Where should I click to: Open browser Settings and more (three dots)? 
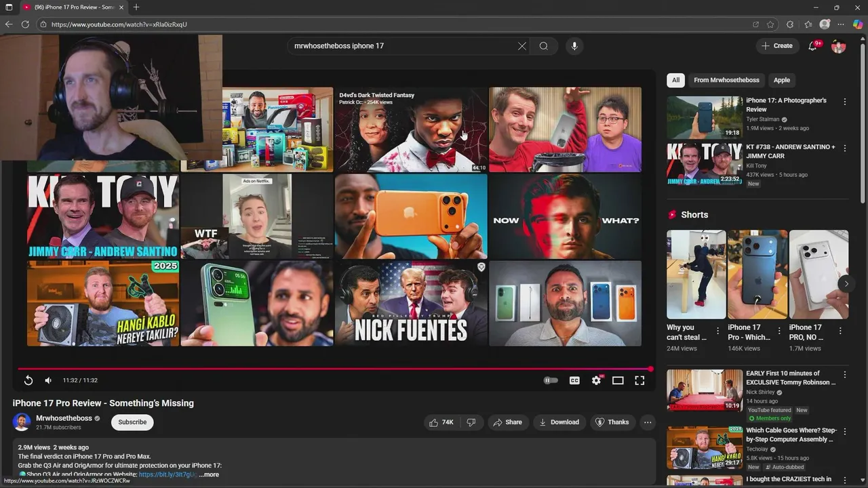(842, 24)
